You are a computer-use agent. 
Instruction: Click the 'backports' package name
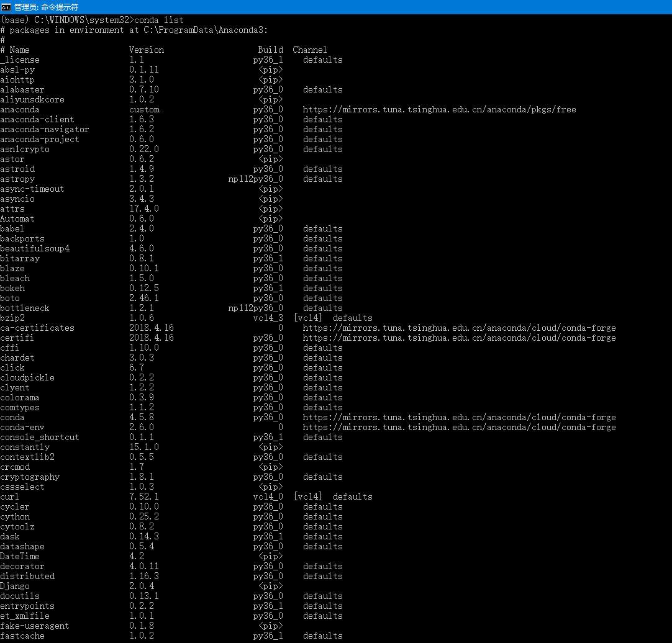click(x=22, y=238)
